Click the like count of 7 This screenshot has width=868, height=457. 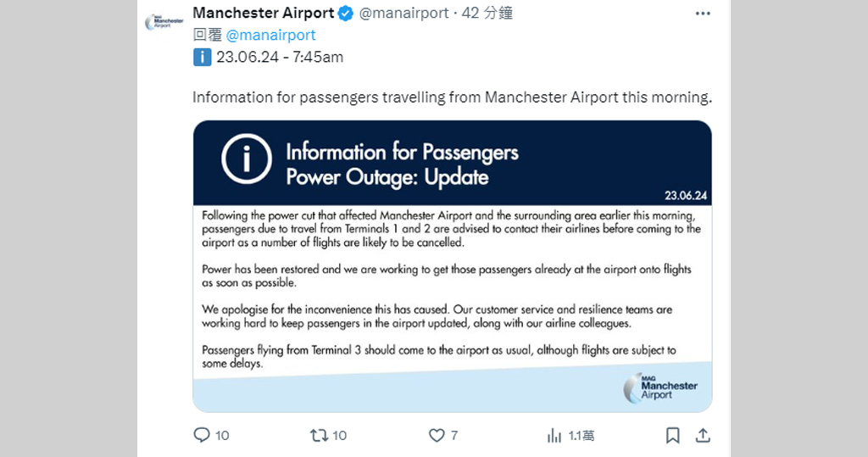pyautogui.click(x=454, y=435)
